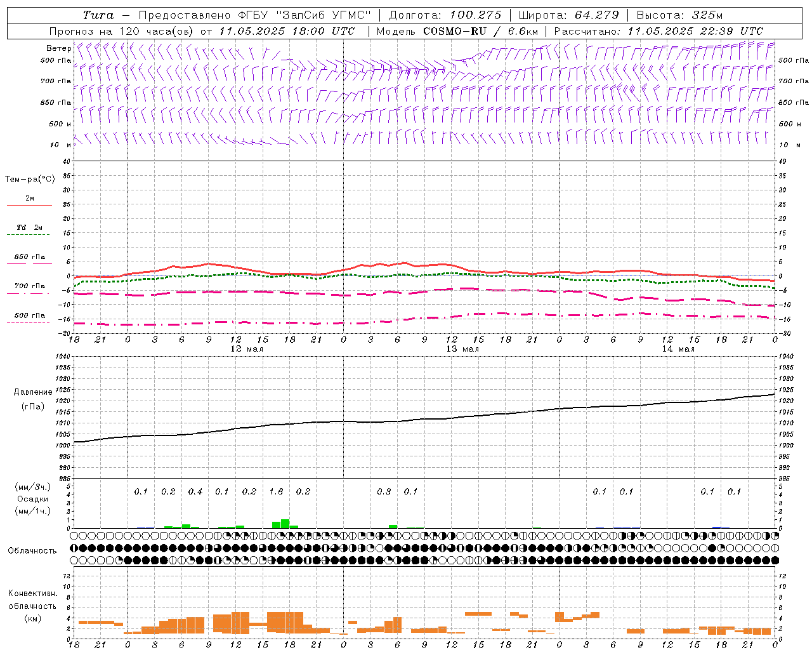Select the "Тем-ра(°C)" temperature panel title

30,180
